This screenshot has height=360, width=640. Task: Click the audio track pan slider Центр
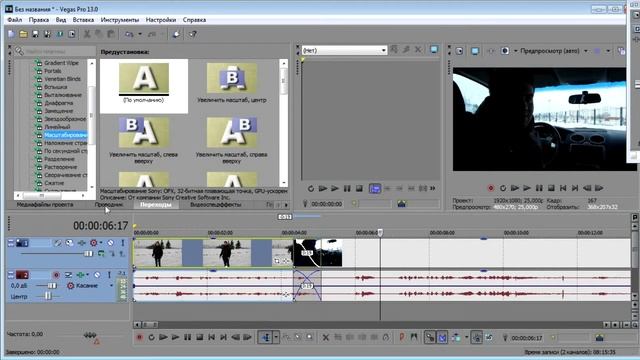coord(48,296)
